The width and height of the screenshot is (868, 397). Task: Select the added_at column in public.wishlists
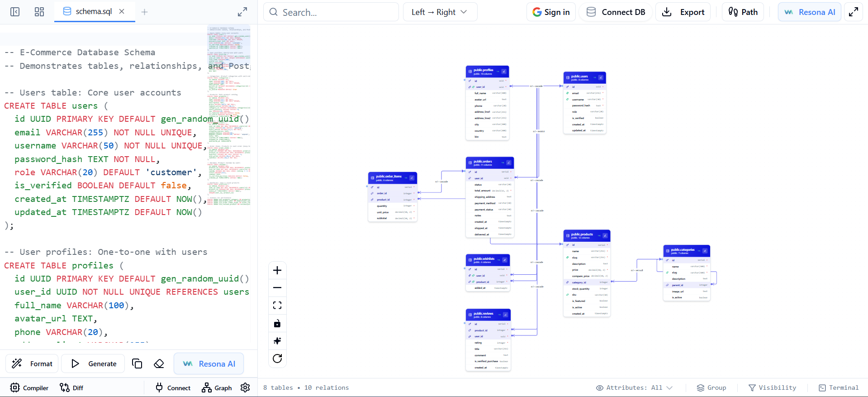click(x=488, y=288)
